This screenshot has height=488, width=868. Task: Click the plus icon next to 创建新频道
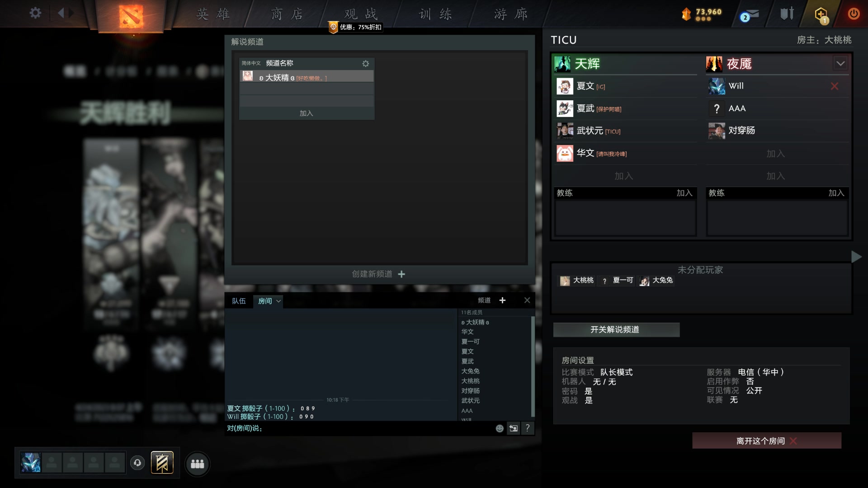click(x=401, y=274)
